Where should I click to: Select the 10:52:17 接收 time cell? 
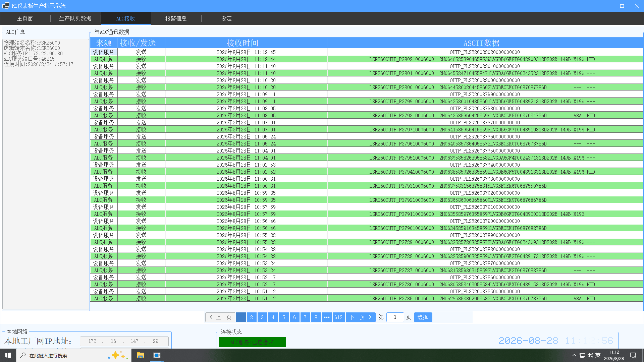tap(246, 284)
